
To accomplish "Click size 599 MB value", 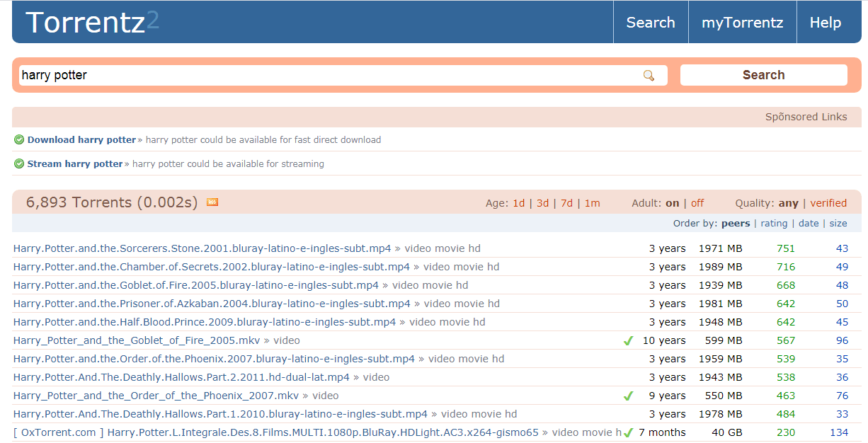I will pos(724,340).
